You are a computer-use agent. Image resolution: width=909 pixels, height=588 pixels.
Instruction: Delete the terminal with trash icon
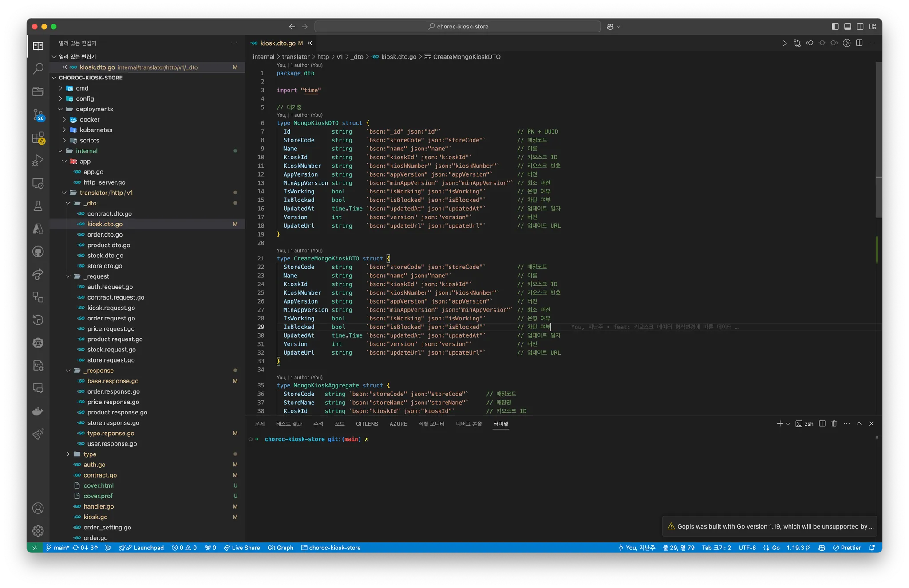pyautogui.click(x=834, y=423)
